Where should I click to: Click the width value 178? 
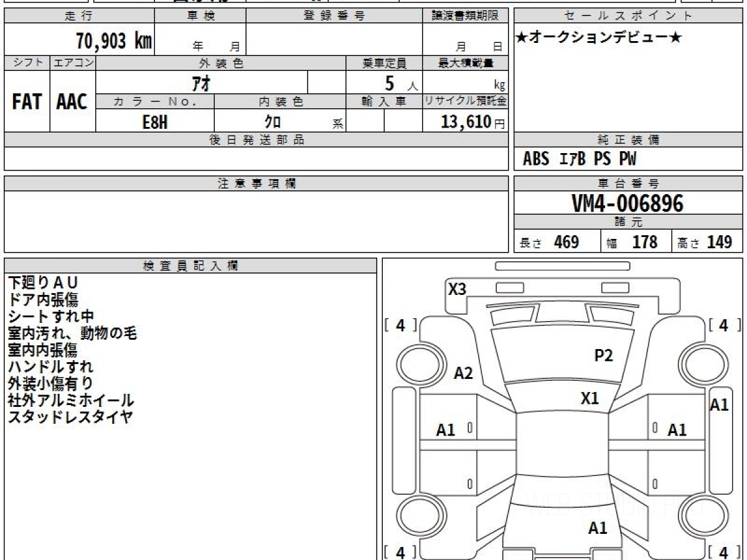click(645, 242)
